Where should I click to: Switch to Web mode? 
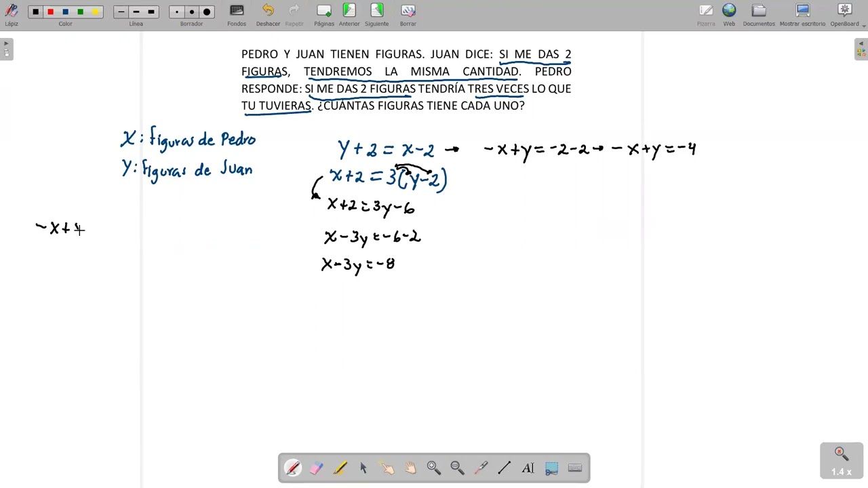[x=729, y=15]
